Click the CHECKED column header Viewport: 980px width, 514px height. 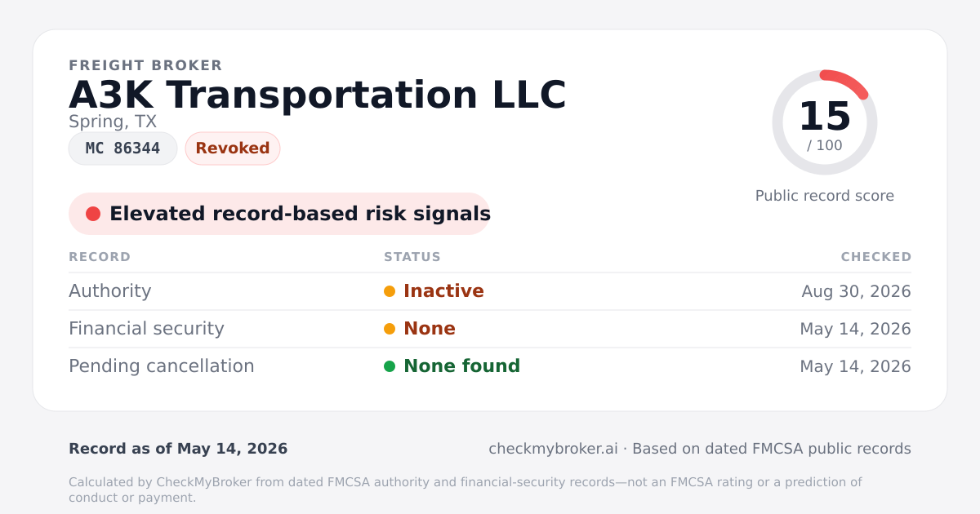(876, 257)
